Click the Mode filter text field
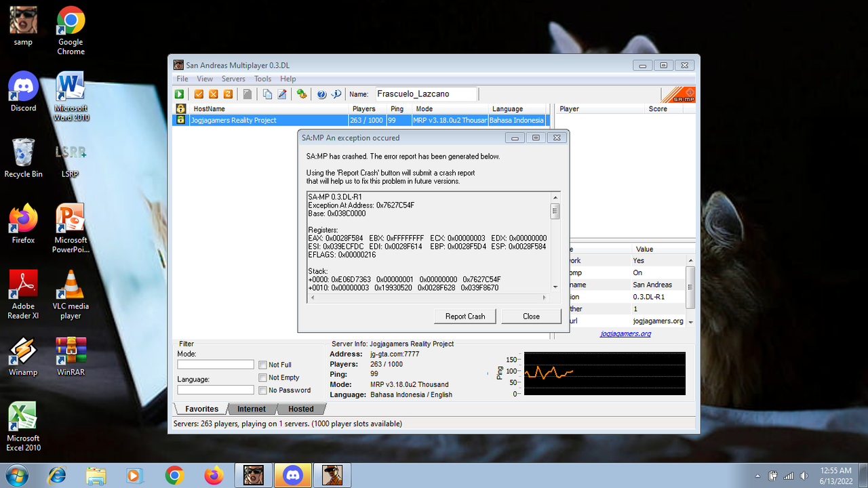The width and height of the screenshot is (868, 488). [216, 365]
